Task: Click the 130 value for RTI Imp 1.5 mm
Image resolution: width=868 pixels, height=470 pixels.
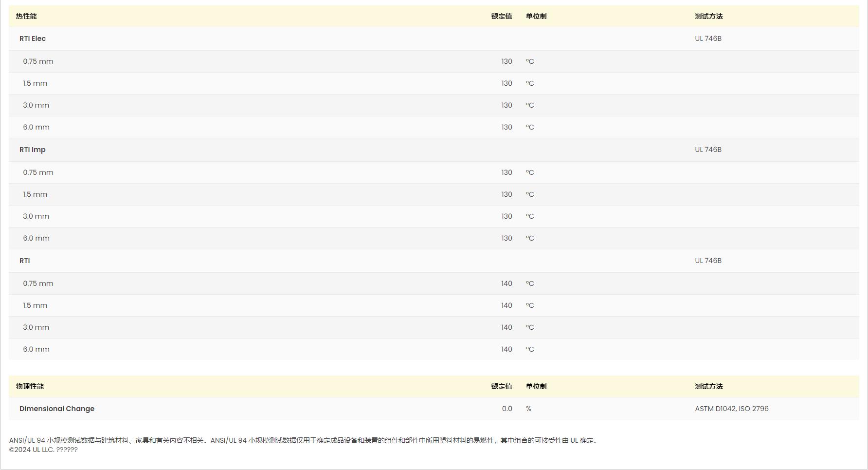Action: point(506,194)
